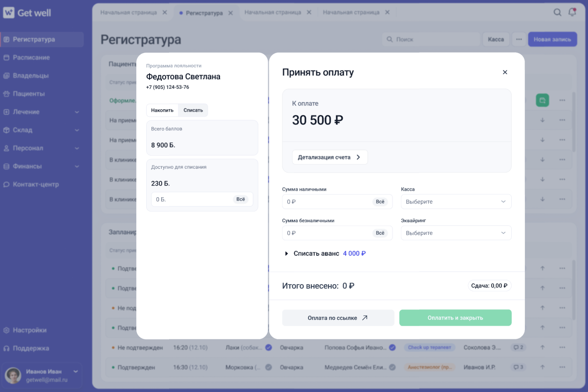Click the 4 000 ₽ advance amount
The image size is (588, 392).
tap(354, 254)
